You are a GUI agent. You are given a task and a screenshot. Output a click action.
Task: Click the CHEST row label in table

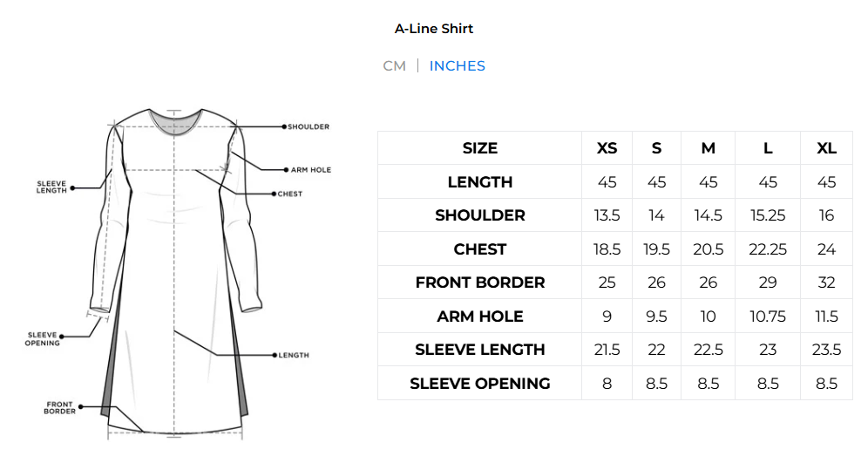pyautogui.click(x=480, y=249)
